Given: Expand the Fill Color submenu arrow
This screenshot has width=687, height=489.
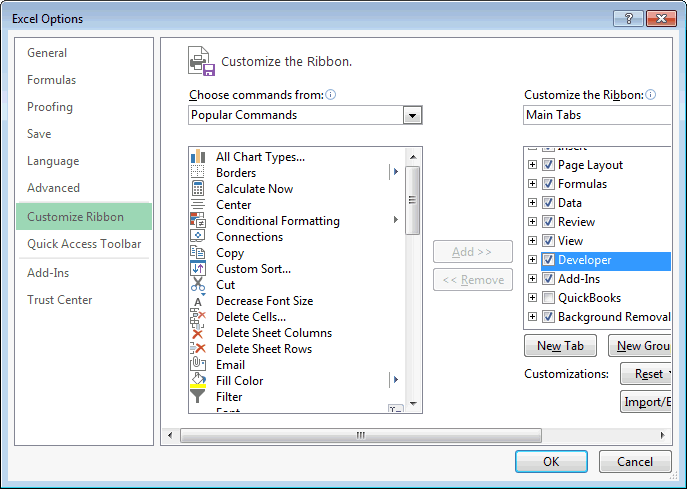Looking at the screenshot, I should [x=396, y=379].
